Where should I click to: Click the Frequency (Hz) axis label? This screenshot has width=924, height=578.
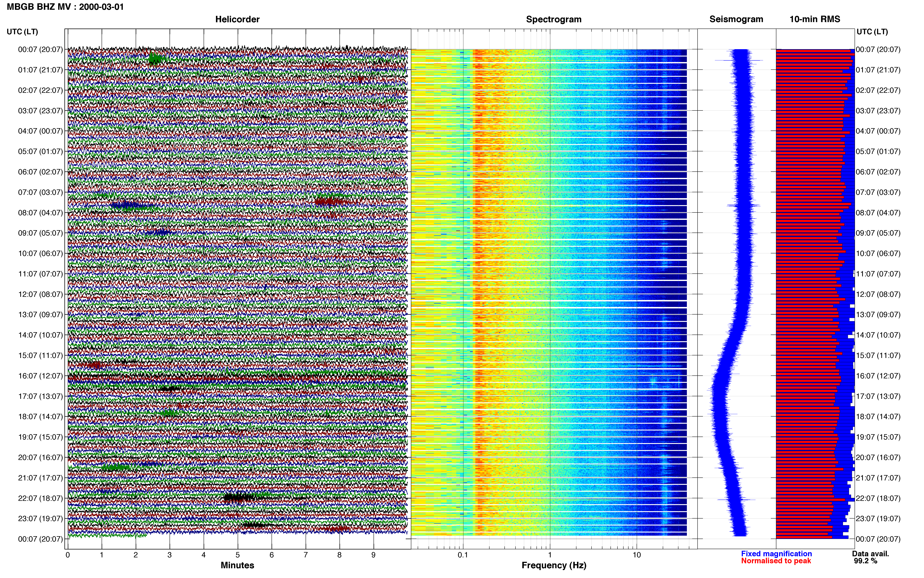coord(554,565)
